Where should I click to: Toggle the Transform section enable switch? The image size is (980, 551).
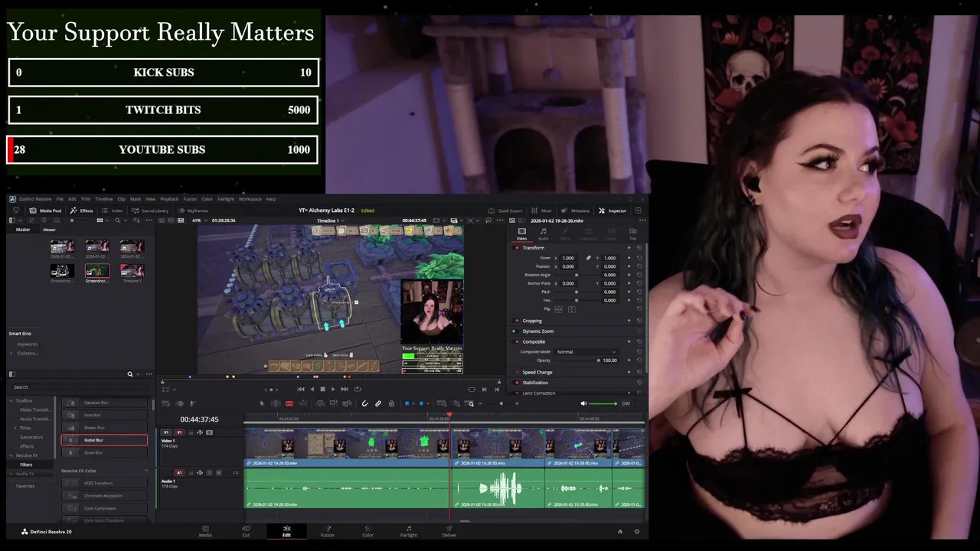tap(517, 248)
